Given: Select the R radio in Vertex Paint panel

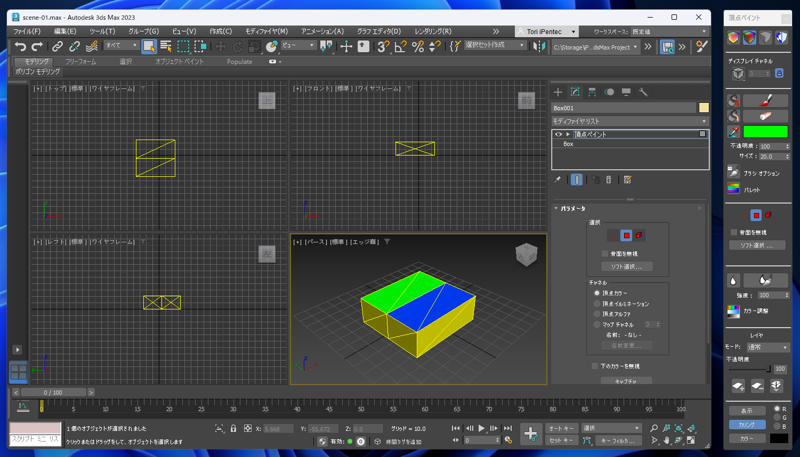Looking at the screenshot, I should [778, 409].
